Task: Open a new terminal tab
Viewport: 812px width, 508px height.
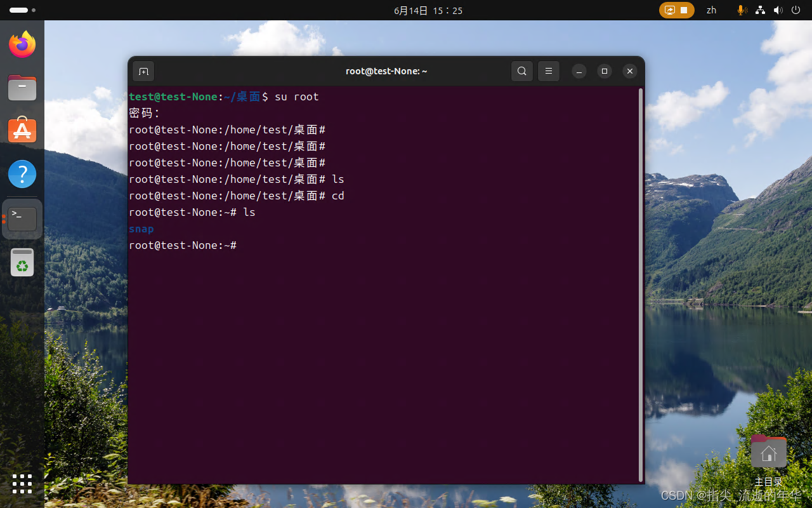Action: pyautogui.click(x=143, y=71)
